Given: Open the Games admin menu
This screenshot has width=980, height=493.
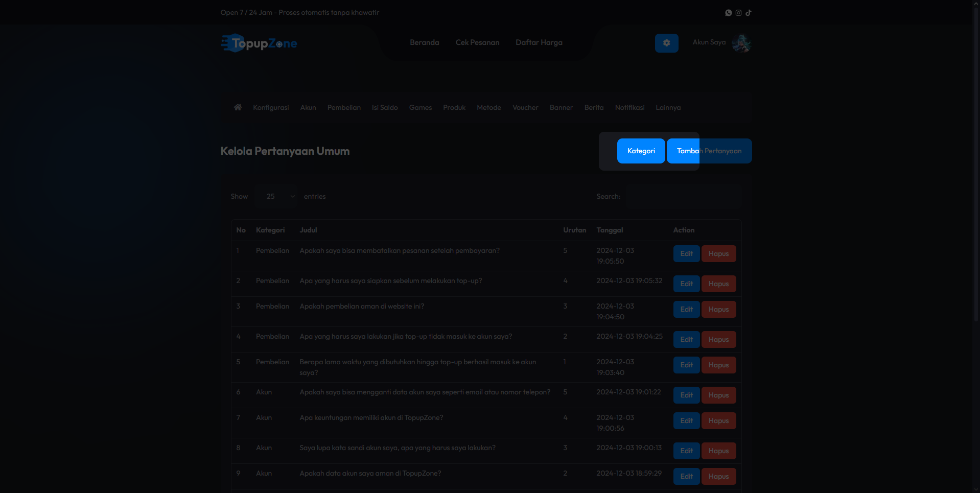Looking at the screenshot, I should (421, 107).
